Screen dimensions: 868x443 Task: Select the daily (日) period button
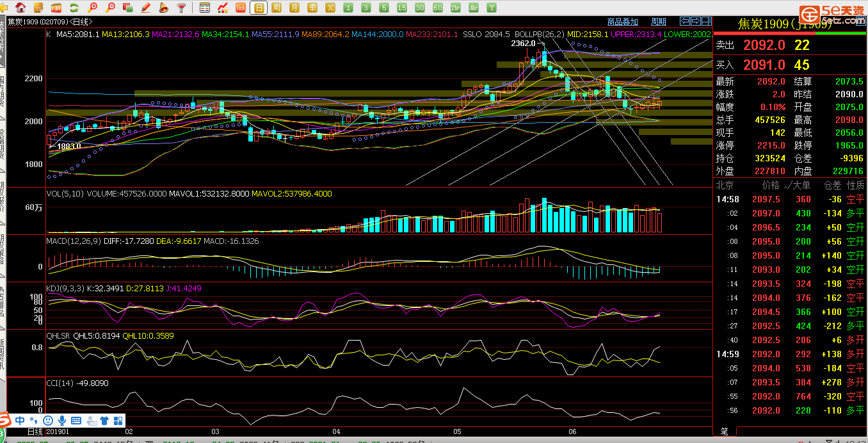click(259, 8)
